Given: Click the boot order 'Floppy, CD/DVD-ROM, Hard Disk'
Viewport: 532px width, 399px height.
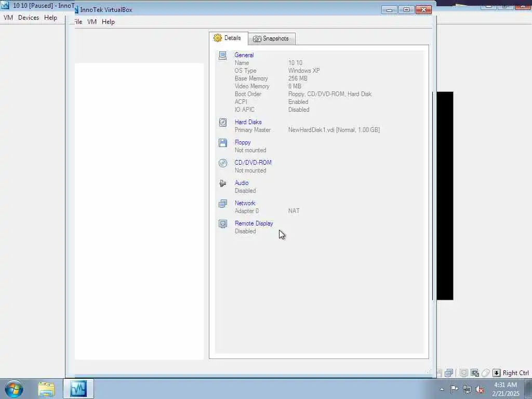Looking at the screenshot, I should click(330, 94).
